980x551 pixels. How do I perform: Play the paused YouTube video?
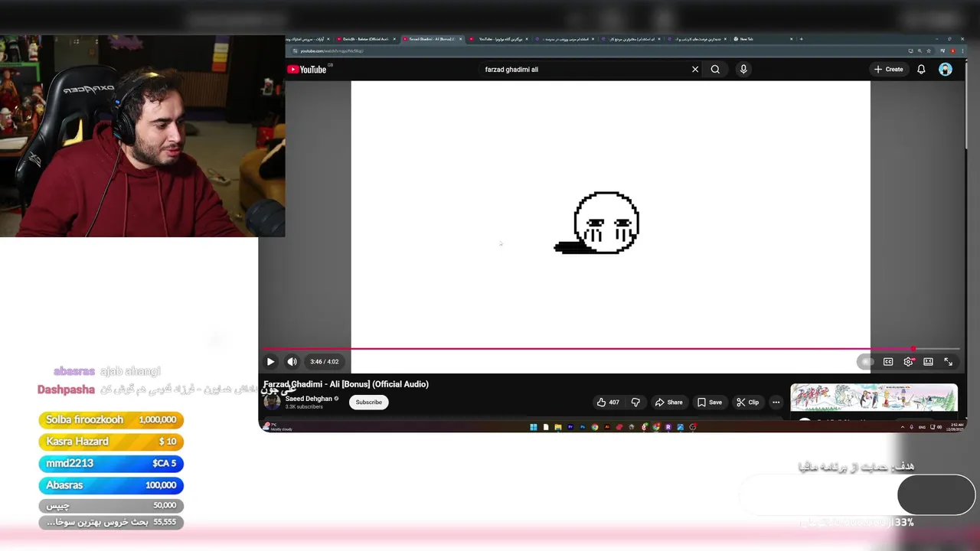(x=270, y=361)
